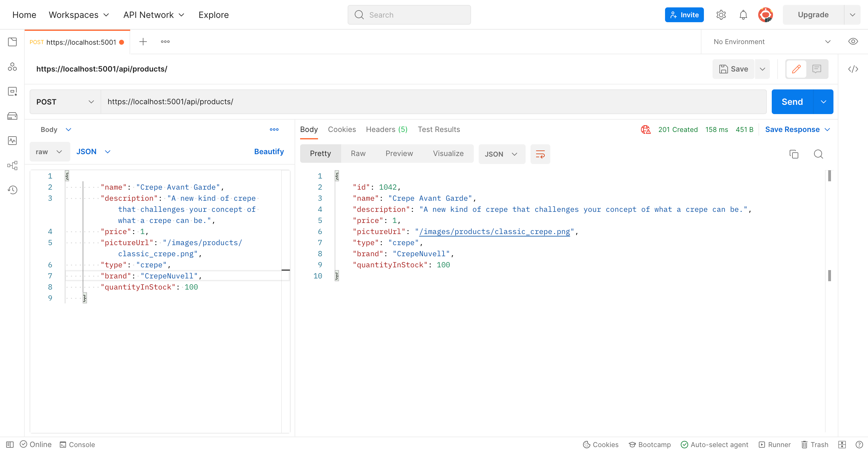Toggle line wrap in the response
The height and width of the screenshot is (452, 868).
[x=540, y=154]
